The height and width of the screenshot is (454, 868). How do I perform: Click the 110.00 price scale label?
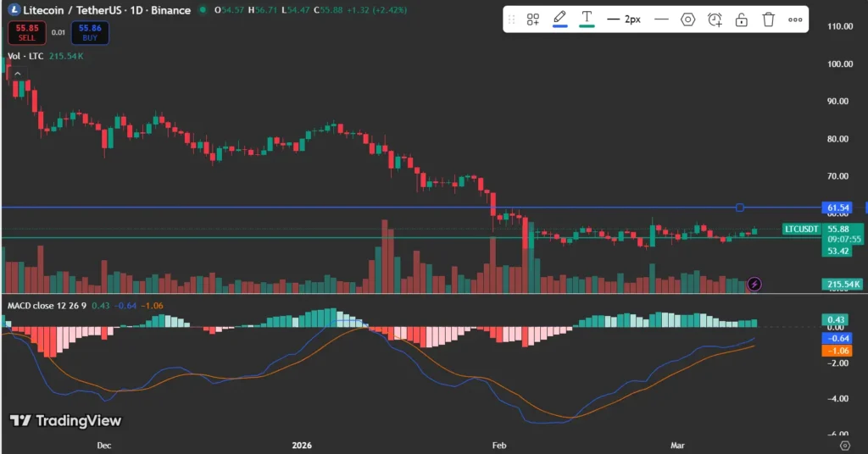(x=840, y=26)
